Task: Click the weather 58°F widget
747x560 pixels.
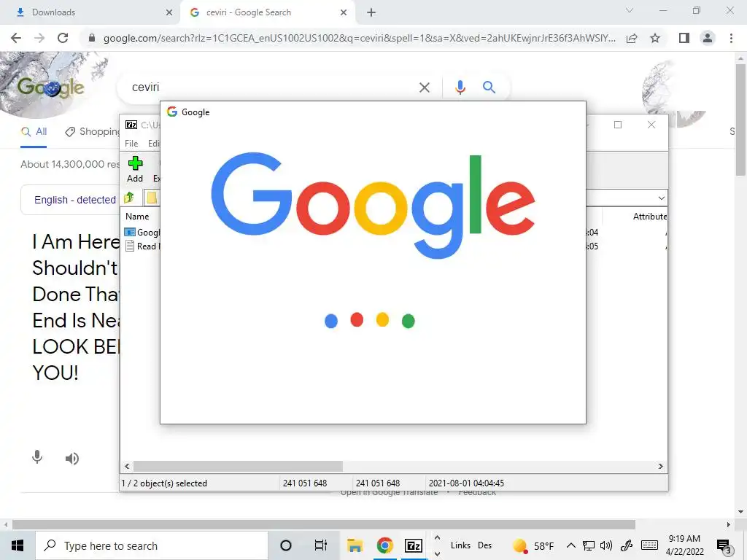Action: (x=533, y=545)
